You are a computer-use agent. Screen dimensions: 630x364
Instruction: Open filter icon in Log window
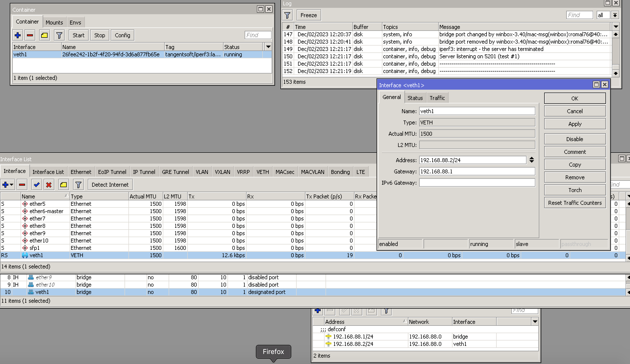point(287,15)
